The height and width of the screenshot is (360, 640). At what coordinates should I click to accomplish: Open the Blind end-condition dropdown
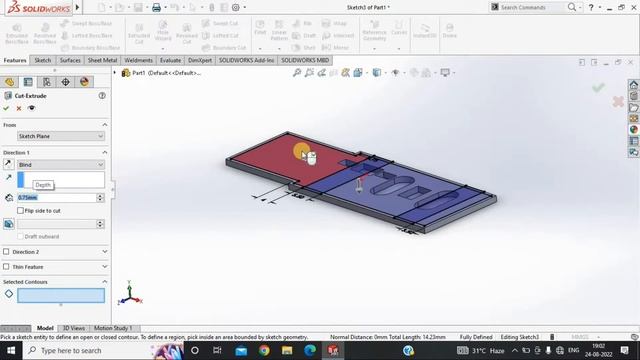pyautogui.click(x=61, y=164)
